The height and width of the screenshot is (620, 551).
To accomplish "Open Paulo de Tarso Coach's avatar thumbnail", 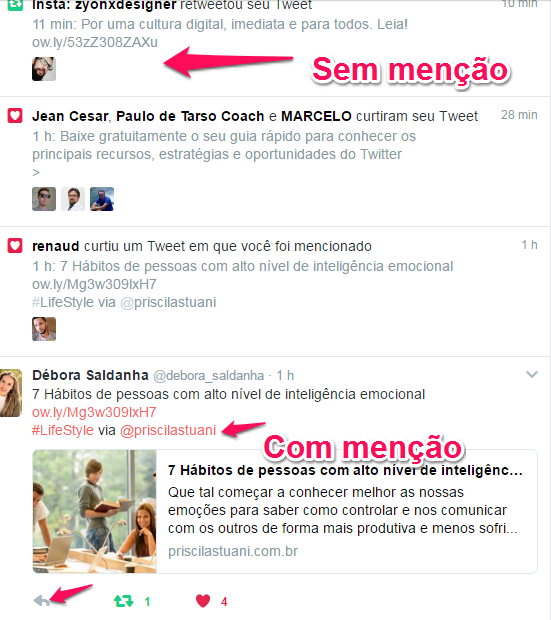I will pyautogui.click(x=73, y=199).
